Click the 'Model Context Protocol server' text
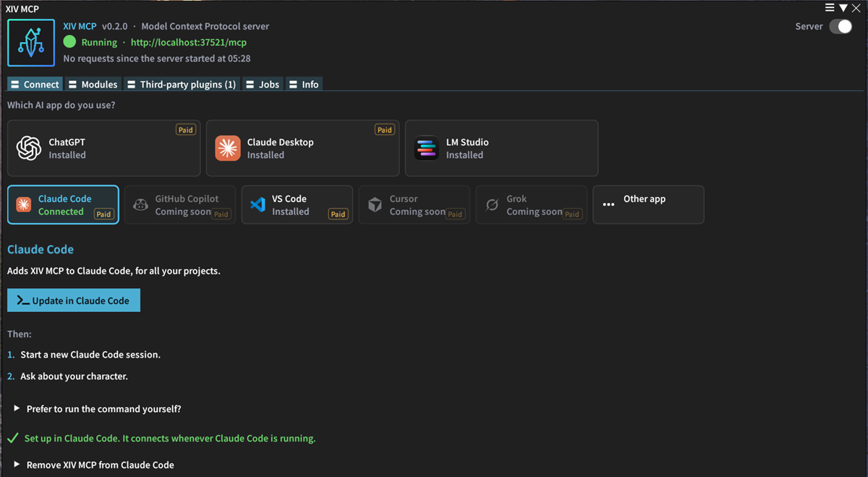This screenshot has height=477, width=868. coord(205,26)
